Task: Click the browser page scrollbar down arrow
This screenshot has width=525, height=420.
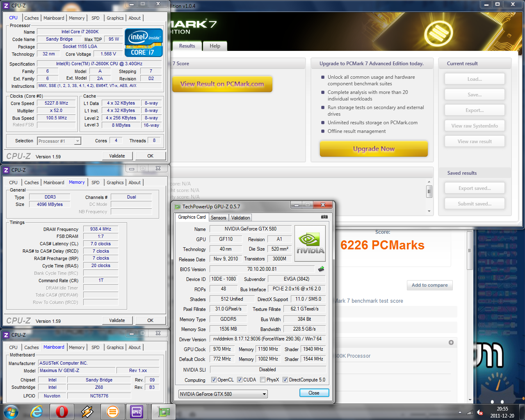Action: click(470, 400)
